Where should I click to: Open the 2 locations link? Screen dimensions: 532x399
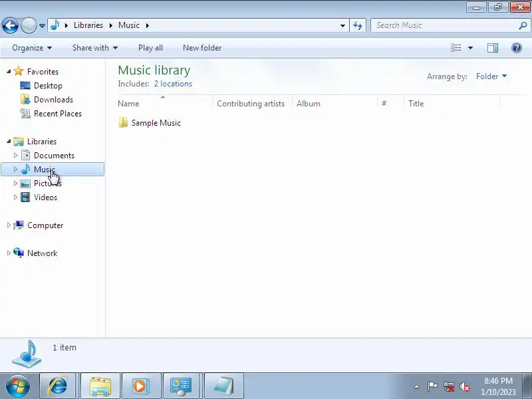(173, 84)
